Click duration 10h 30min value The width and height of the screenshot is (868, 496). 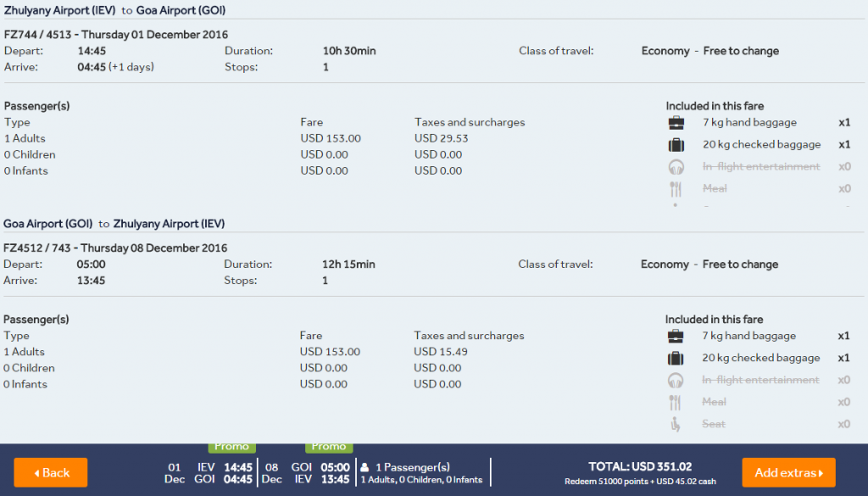349,51
